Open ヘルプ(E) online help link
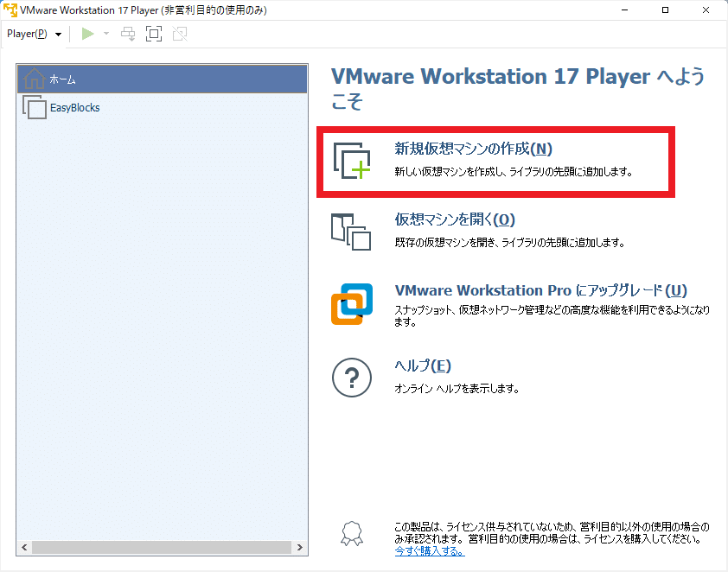728x572 pixels. (x=423, y=366)
